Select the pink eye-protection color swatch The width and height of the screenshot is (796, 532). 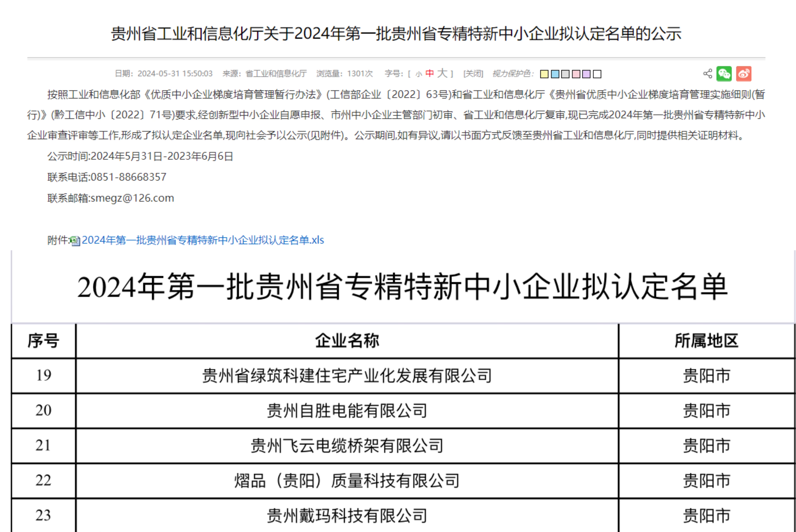tap(576, 74)
